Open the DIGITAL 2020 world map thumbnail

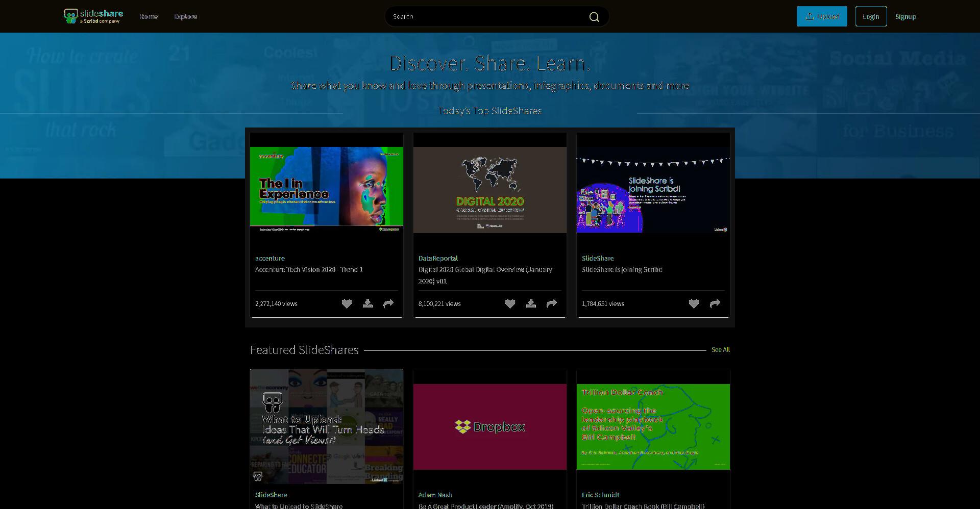pyautogui.click(x=490, y=190)
